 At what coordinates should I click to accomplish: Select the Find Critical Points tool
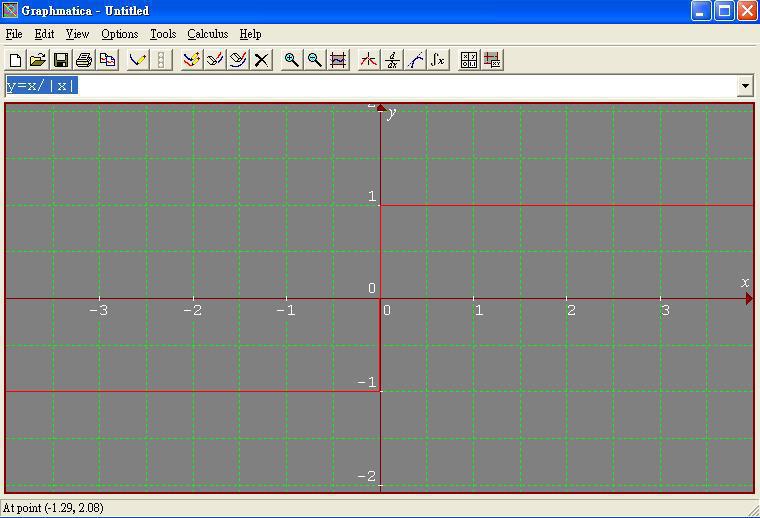[x=369, y=60]
